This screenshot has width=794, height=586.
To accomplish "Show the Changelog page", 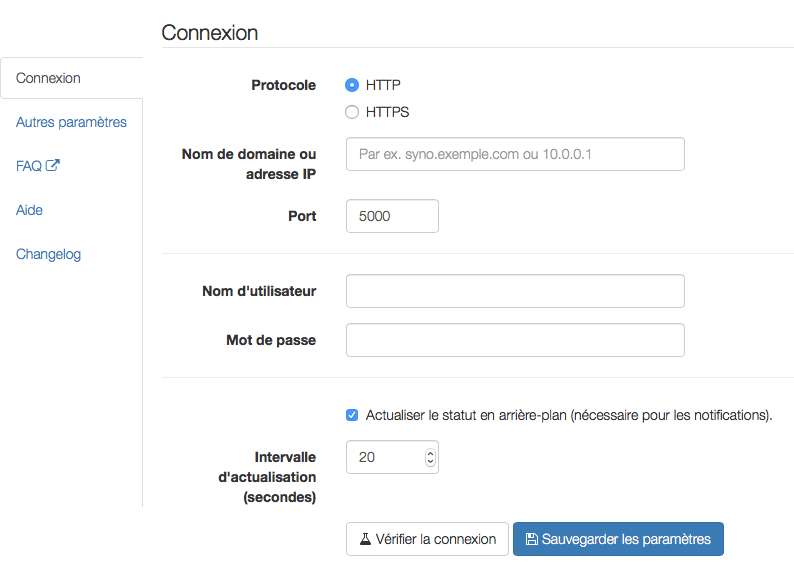I will (48, 254).
